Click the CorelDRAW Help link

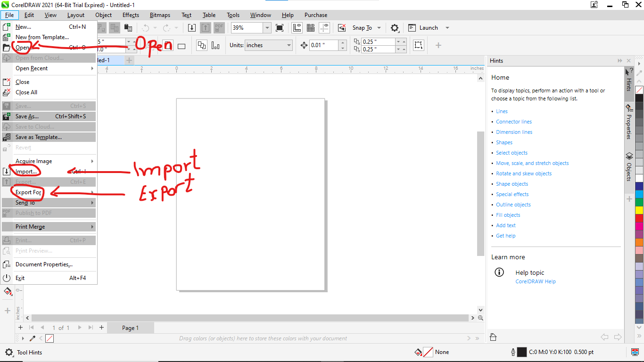pyautogui.click(x=536, y=281)
